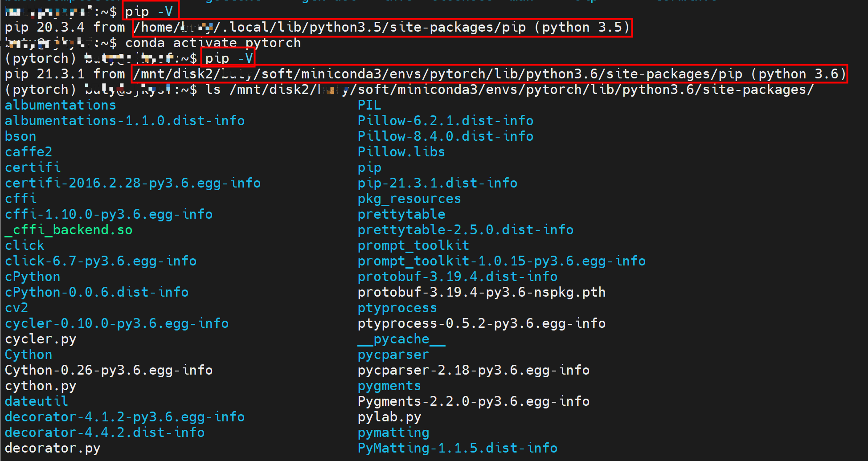Select 'pycparser-2.18-py3.6.egg-info' entry
Viewport: 868px width, 461px height.
tap(474, 370)
